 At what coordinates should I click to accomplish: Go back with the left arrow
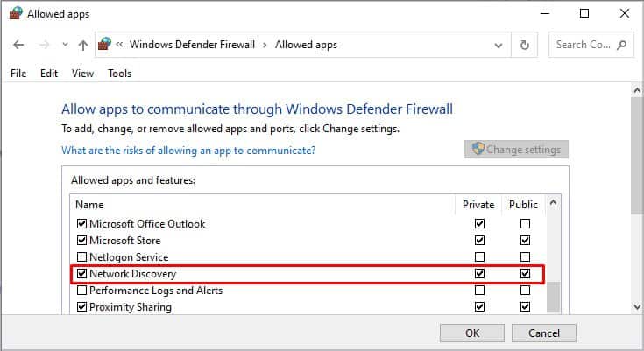point(18,45)
